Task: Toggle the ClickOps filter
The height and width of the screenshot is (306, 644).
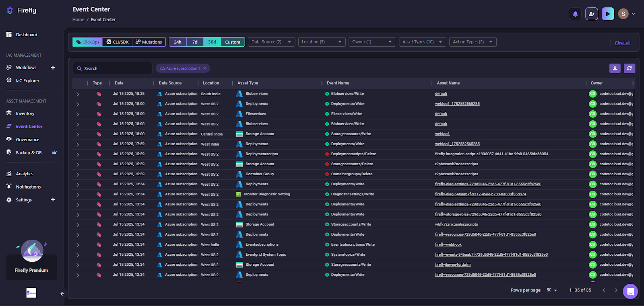Action: tap(88, 42)
